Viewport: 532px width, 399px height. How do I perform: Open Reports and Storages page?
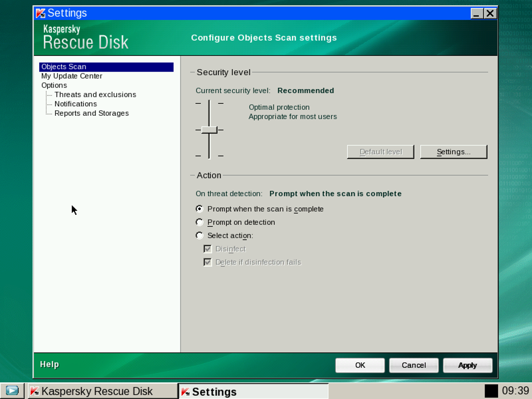(x=92, y=113)
